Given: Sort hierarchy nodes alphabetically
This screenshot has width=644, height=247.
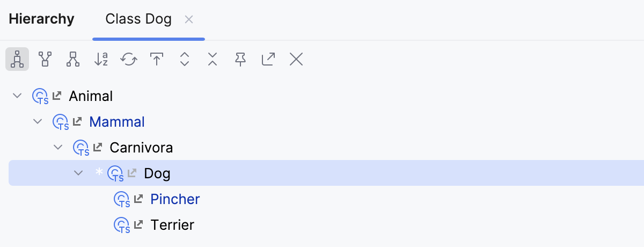Looking at the screenshot, I should tap(101, 59).
